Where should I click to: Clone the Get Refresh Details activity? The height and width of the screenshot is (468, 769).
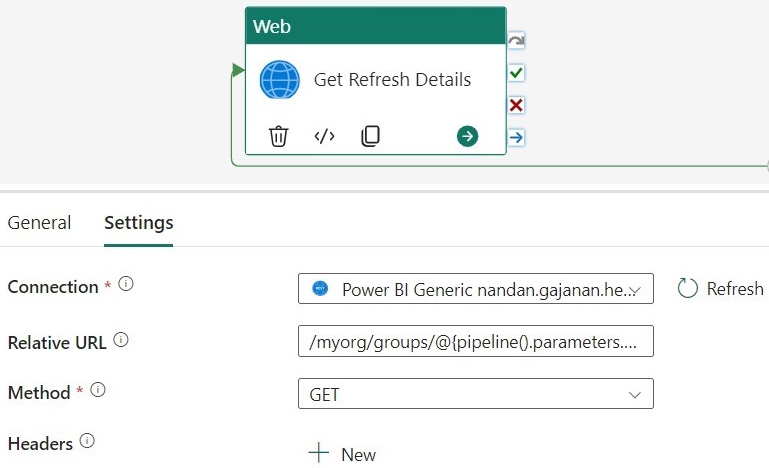(370, 136)
